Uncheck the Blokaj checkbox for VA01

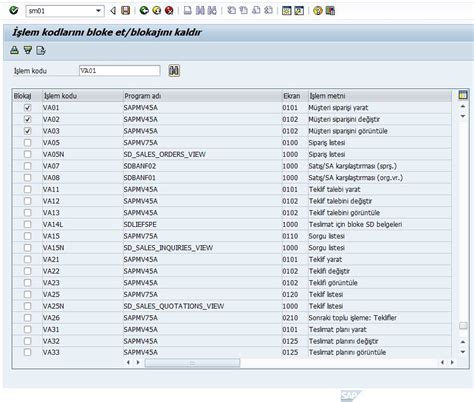[x=27, y=108]
